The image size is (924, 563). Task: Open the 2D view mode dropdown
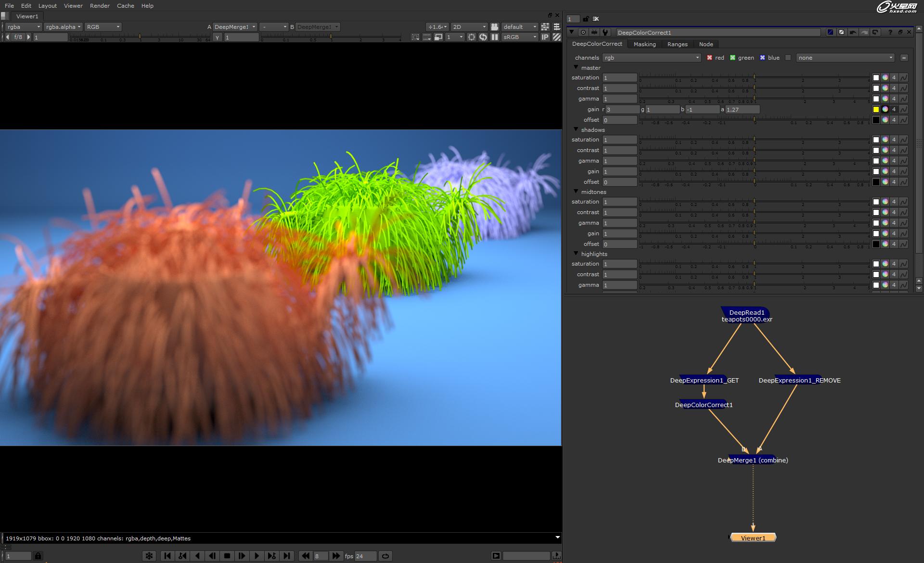pyautogui.click(x=469, y=27)
